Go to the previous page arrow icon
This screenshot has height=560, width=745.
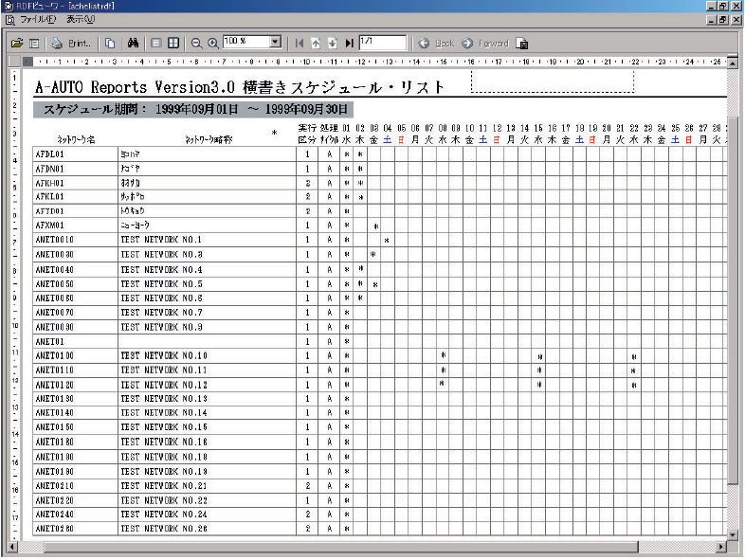point(316,44)
